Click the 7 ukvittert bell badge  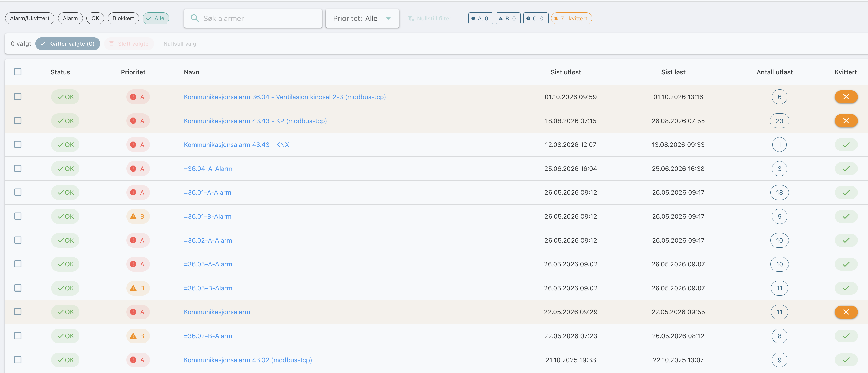tap(571, 18)
